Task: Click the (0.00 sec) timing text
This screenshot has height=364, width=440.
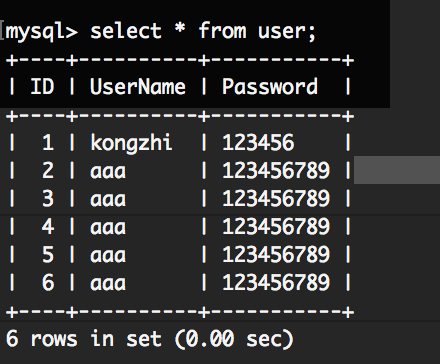Action: pyautogui.click(x=234, y=339)
